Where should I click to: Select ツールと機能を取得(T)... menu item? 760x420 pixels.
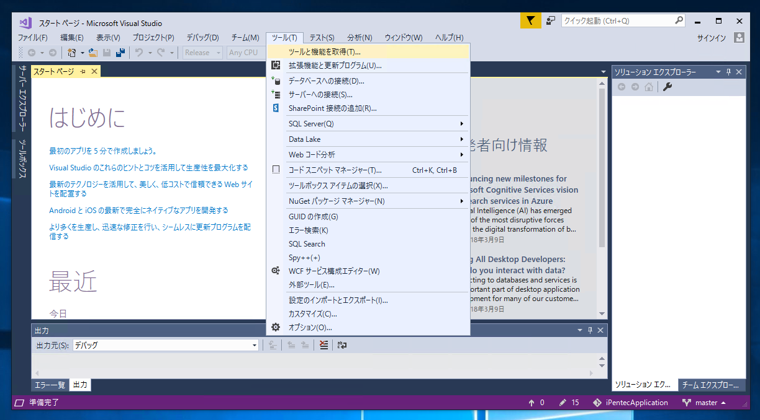coord(368,51)
